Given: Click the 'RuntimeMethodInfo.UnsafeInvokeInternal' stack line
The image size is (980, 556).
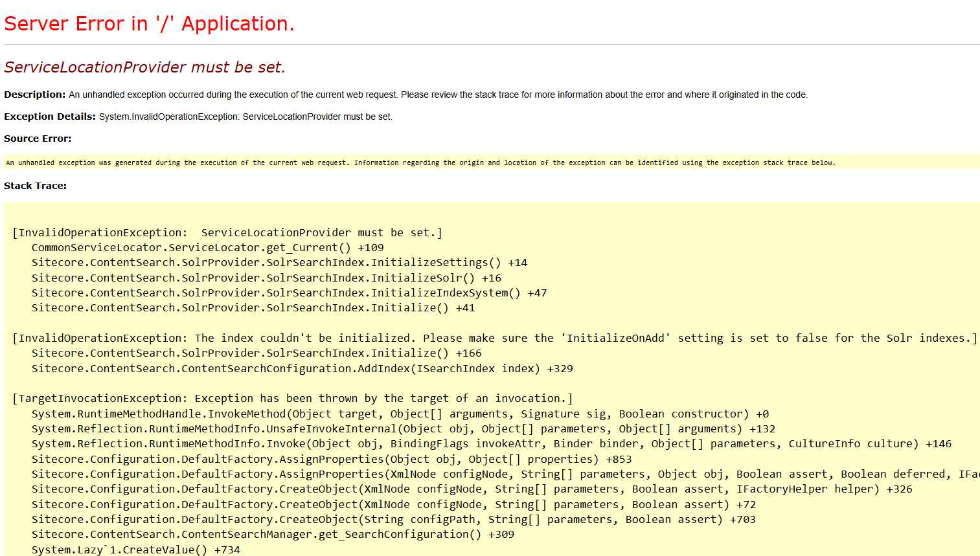Looking at the screenshot, I should (404, 428).
